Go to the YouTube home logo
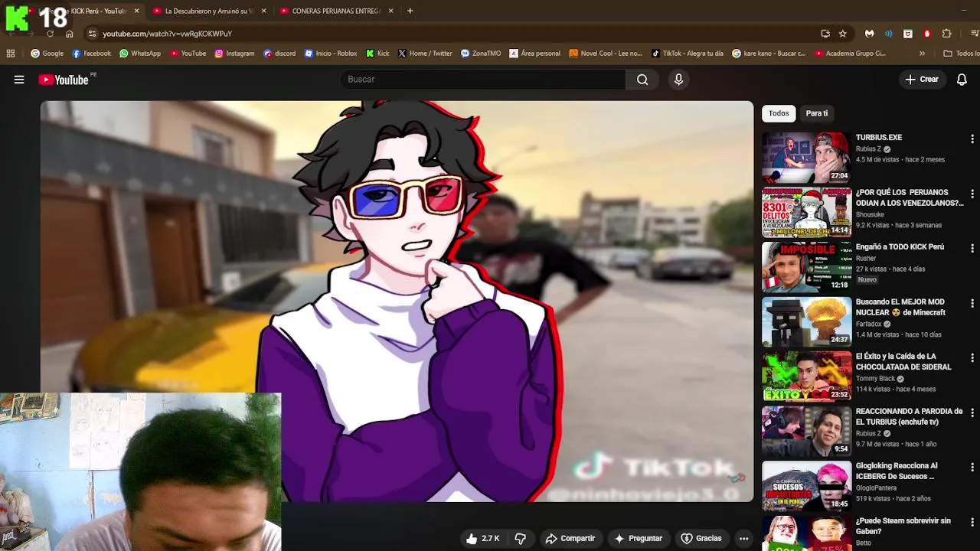Viewport: 980px width, 551px height. 64,80
